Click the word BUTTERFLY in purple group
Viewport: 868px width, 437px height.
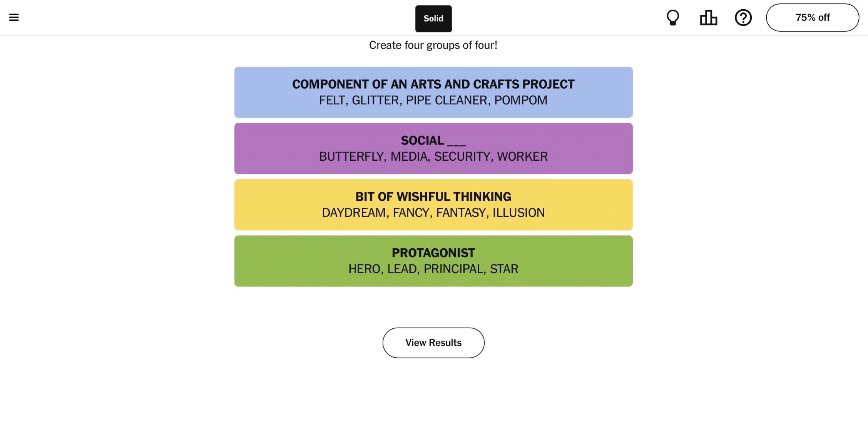[x=351, y=156]
